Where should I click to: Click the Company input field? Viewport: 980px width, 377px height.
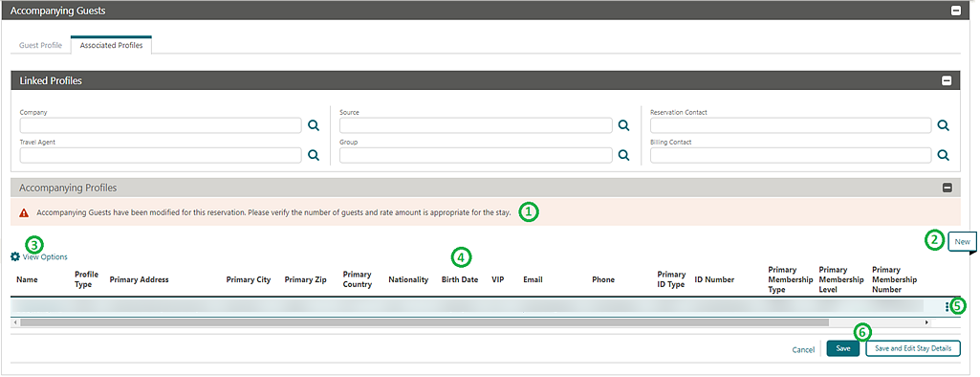pyautogui.click(x=161, y=125)
